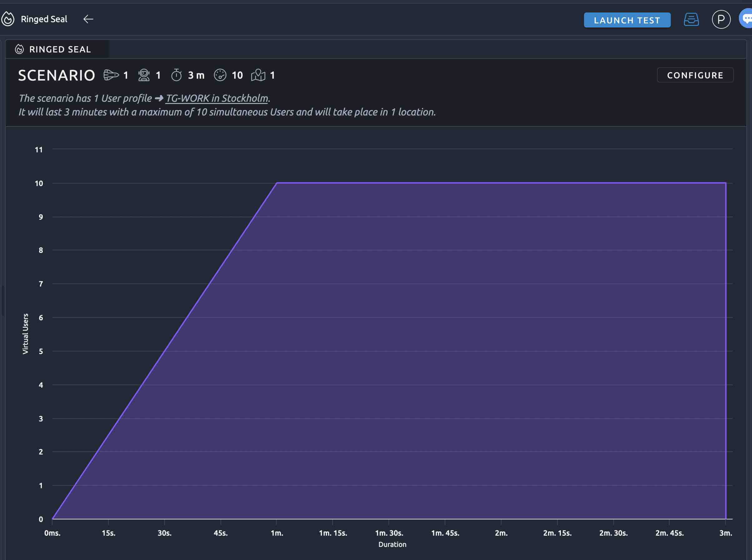The width and height of the screenshot is (752, 560).
Task: Click the sentence 'It will last 3 minutes...'
Action: click(x=227, y=112)
